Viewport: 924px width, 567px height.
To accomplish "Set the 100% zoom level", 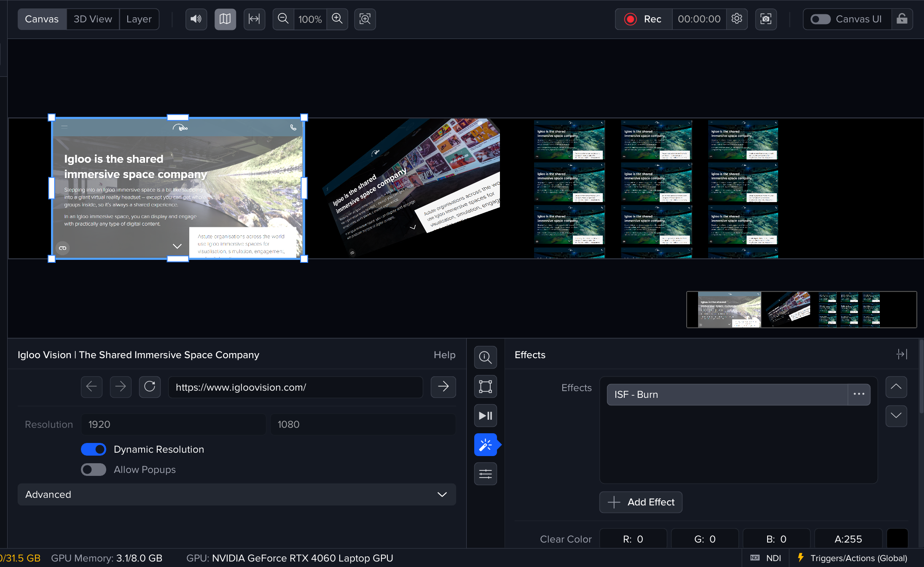I will click(310, 19).
